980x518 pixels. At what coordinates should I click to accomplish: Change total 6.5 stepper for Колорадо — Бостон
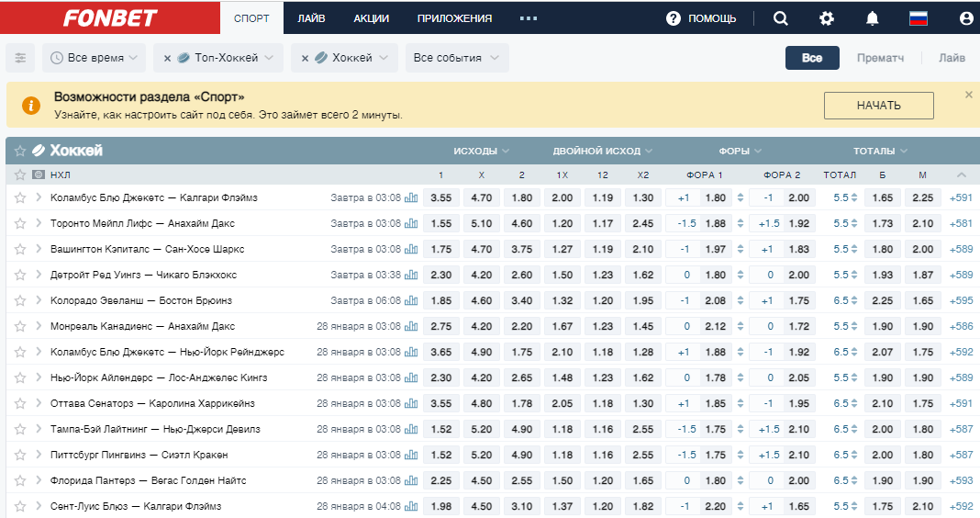tap(853, 300)
